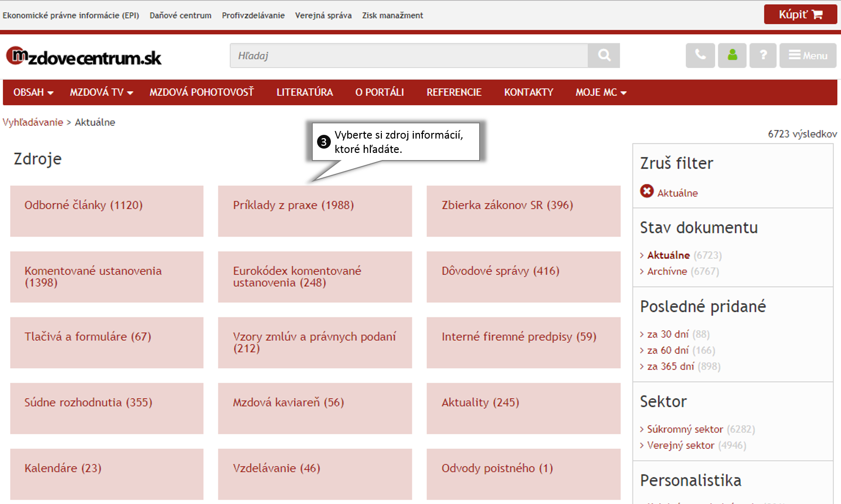Select Kalendáre (23) tile
This screenshot has height=504, width=841.
tap(107, 474)
